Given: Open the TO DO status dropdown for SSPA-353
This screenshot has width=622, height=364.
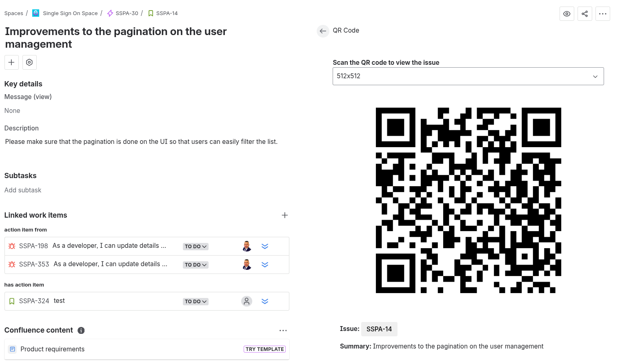Looking at the screenshot, I should (195, 265).
